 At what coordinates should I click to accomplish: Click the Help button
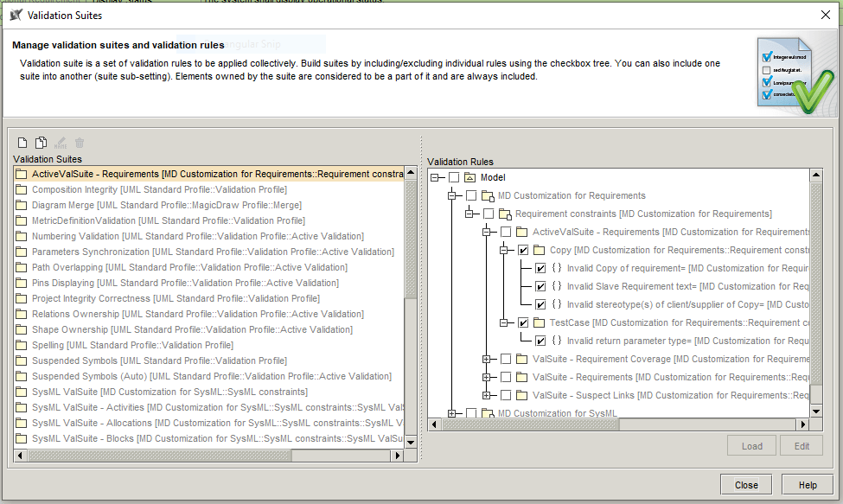pyautogui.click(x=808, y=485)
